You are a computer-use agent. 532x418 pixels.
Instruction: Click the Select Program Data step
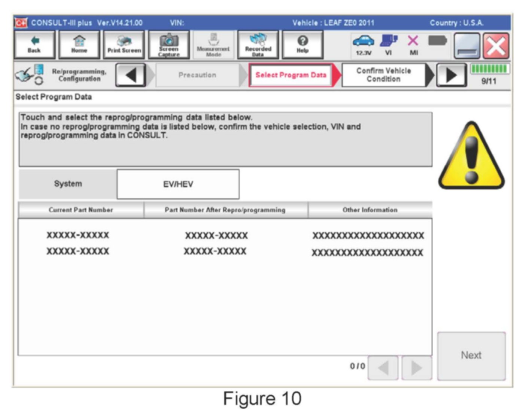coord(291,75)
